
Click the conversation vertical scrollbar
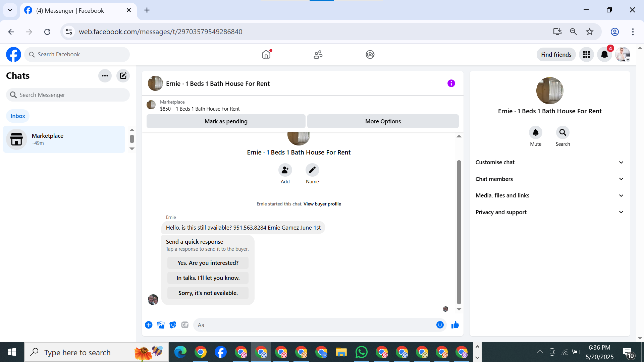[459, 231]
